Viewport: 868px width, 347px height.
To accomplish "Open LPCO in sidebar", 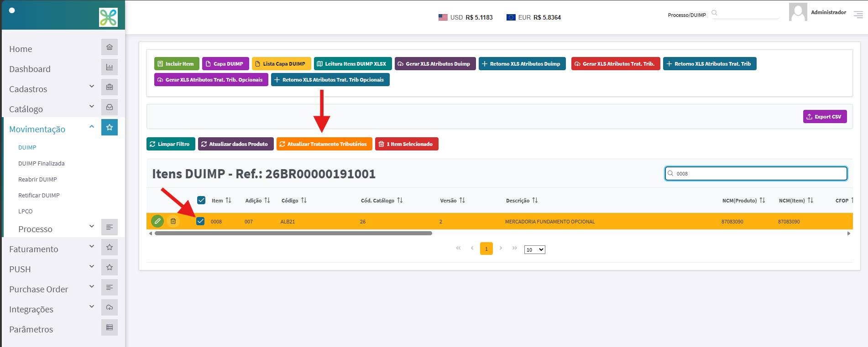I will pyautogui.click(x=26, y=211).
